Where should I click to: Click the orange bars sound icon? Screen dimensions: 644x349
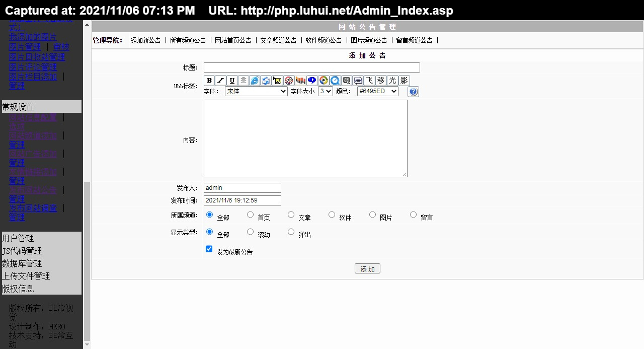click(x=300, y=81)
